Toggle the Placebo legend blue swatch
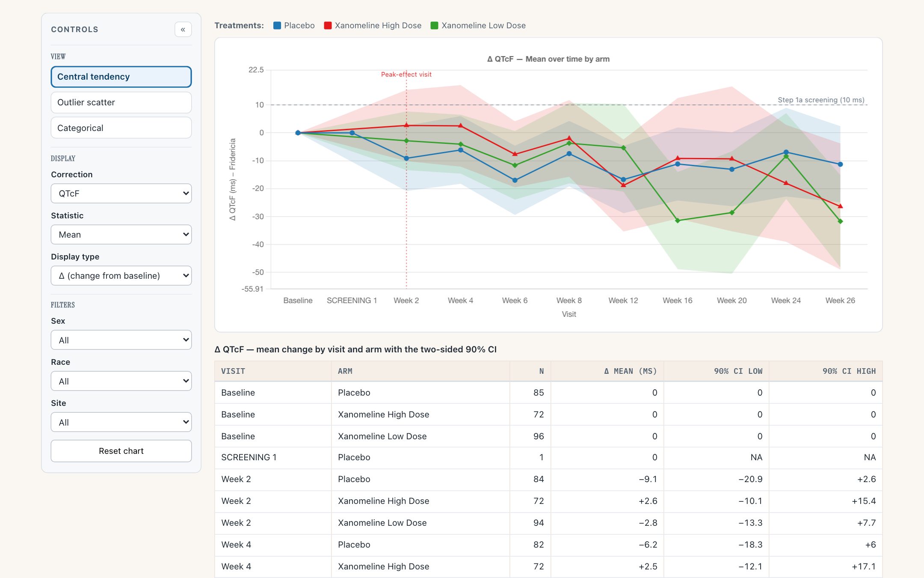The height and width of the screenshot is (578, 924). pyautogui.click(x=277, y=26)
